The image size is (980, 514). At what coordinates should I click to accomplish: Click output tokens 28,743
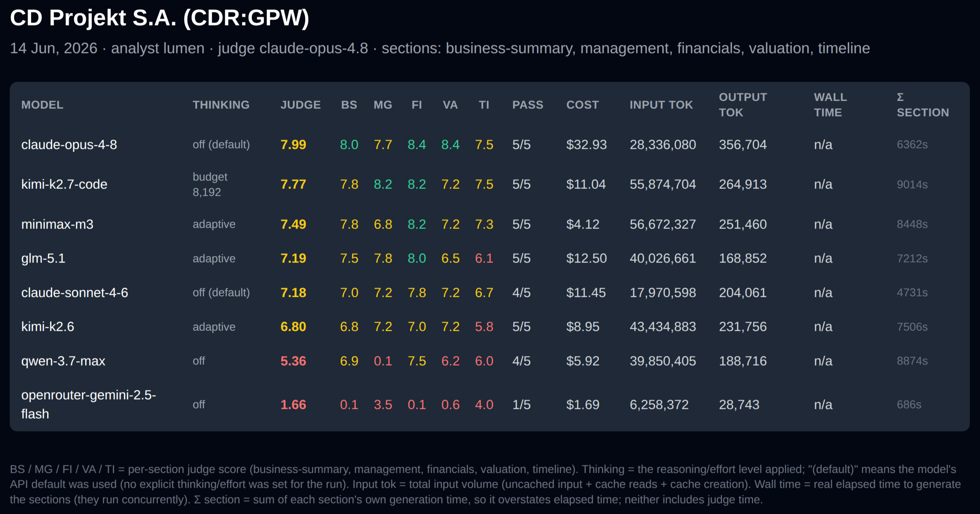pyautogui.click(x=739, y=404)
